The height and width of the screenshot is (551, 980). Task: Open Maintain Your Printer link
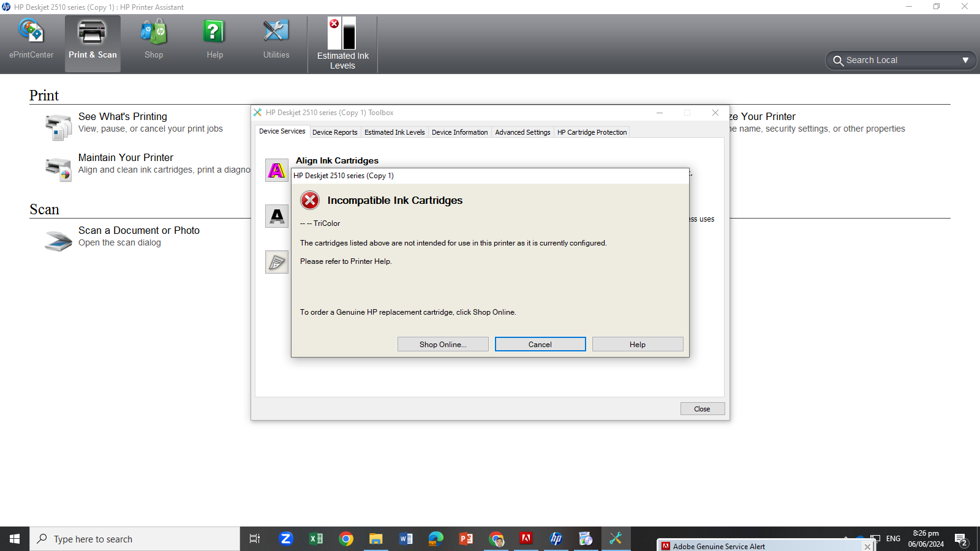point(126,157)
